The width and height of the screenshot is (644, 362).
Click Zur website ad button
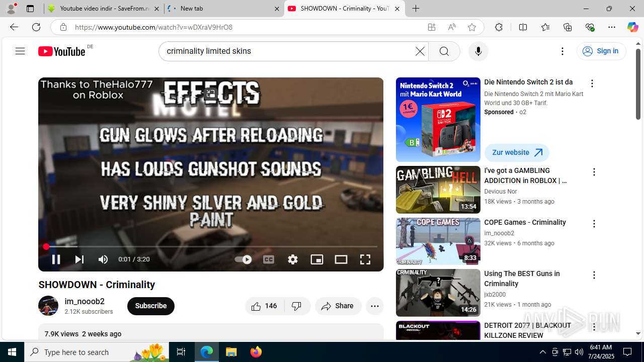pyautogui.click(x=517, y=152)
